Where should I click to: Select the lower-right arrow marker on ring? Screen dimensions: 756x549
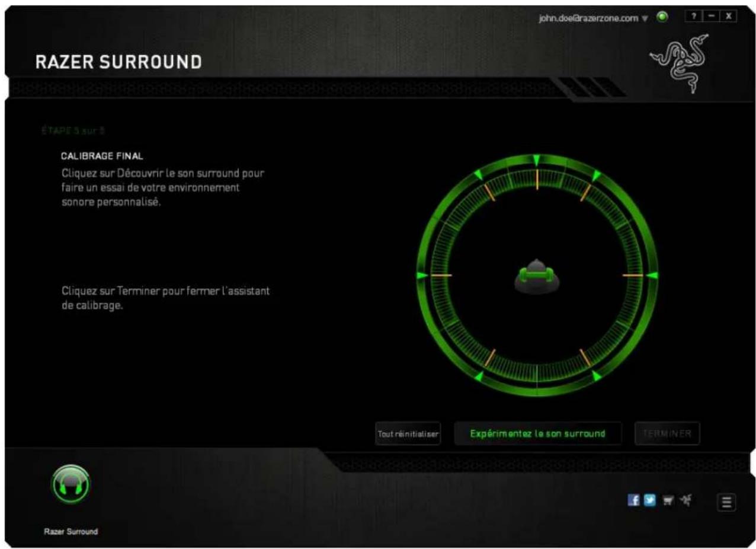pyautogui.click(x=597, y=376)
